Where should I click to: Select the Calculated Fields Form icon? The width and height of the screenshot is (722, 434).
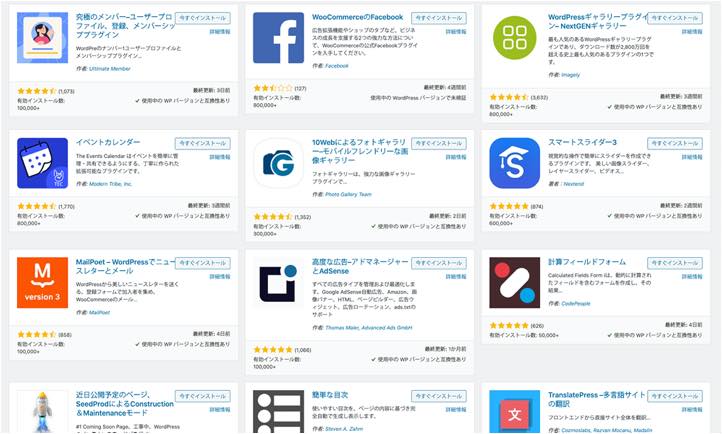coord(515,283)
